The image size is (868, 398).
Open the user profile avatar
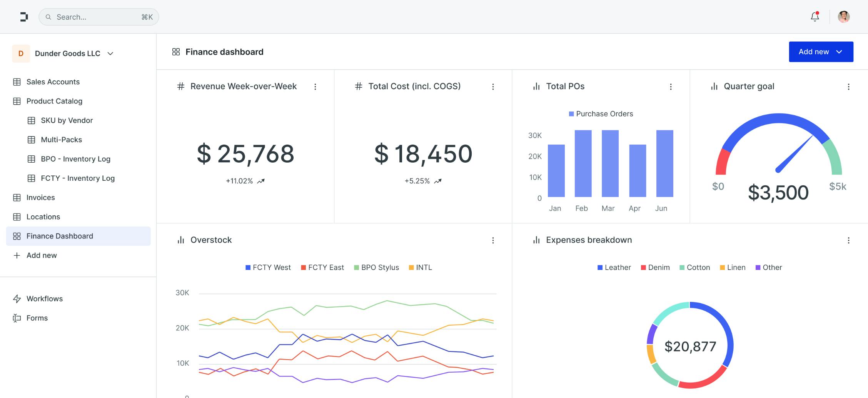(843, 17)
